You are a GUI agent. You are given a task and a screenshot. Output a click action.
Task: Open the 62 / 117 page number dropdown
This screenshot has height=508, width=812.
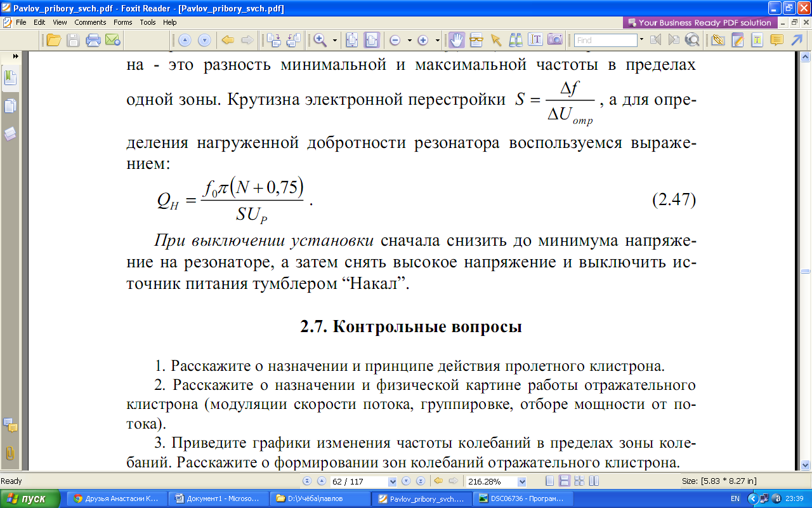coord(391,481)
